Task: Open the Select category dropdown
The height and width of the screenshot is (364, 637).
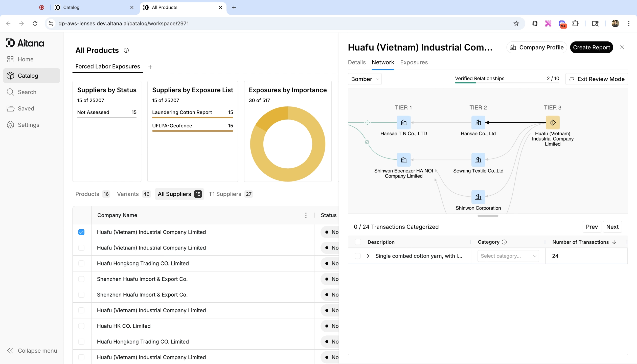Action: click(508, 256)
